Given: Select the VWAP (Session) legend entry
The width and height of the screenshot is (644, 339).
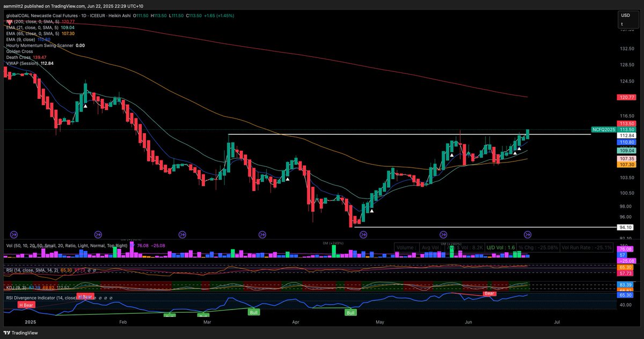Looking at the screenshot, I should coord(23,63).
